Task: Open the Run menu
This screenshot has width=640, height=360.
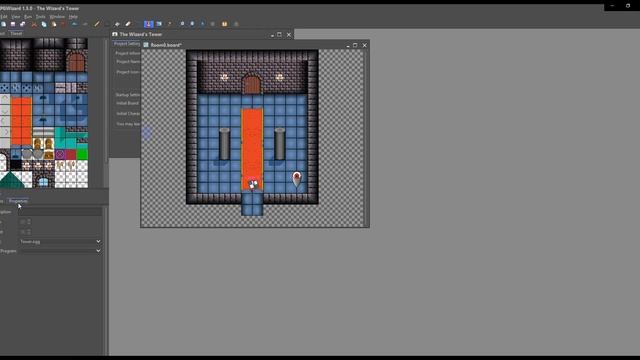Action: pyautogui.click(x=28, y=17)
